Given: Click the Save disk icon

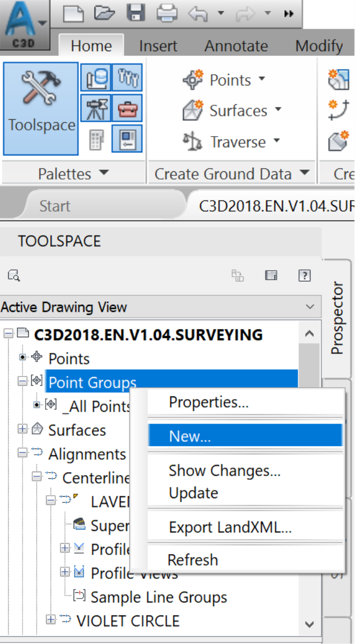Looking at the screenshot, I should (135, 13).
